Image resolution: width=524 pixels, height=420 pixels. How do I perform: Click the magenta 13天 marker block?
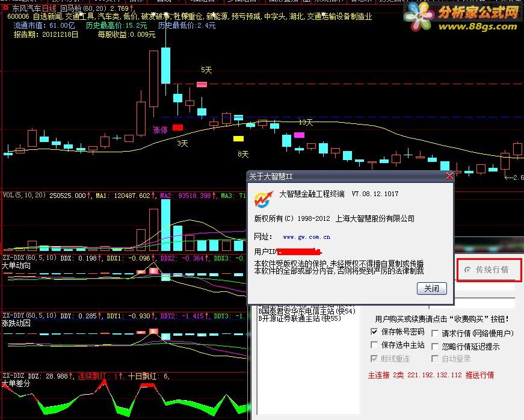[299, 135]
